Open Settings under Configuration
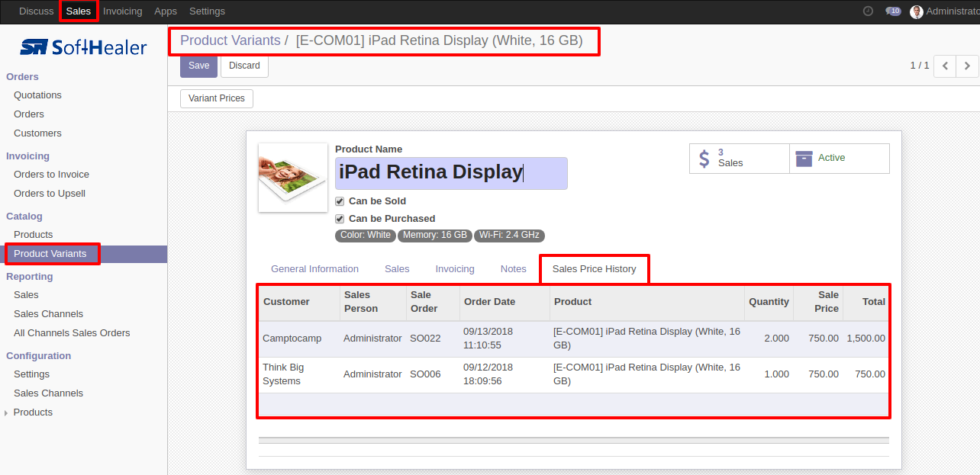The height and width of the screenshot is (475, 980). pyautogui.click(x=31, y=374)
